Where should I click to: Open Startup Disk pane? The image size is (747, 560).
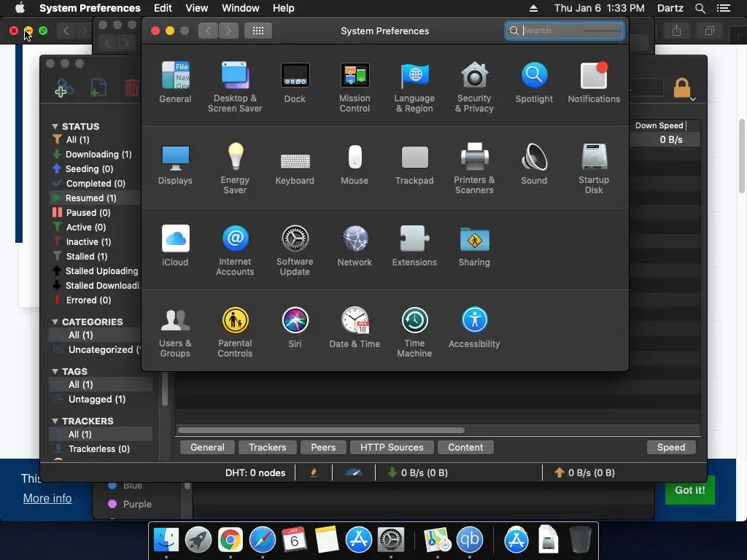click(594, 168)
